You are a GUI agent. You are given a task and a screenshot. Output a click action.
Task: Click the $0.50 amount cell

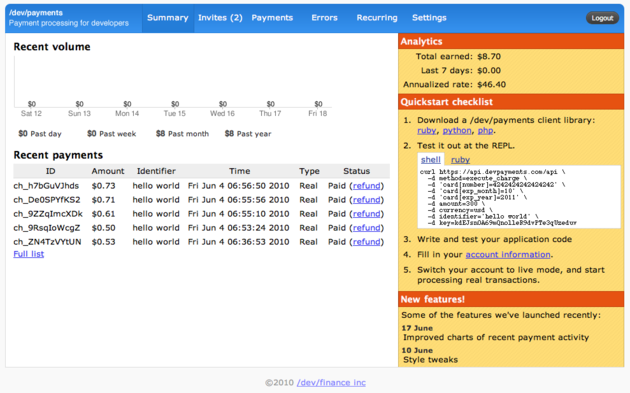(103, 228)
